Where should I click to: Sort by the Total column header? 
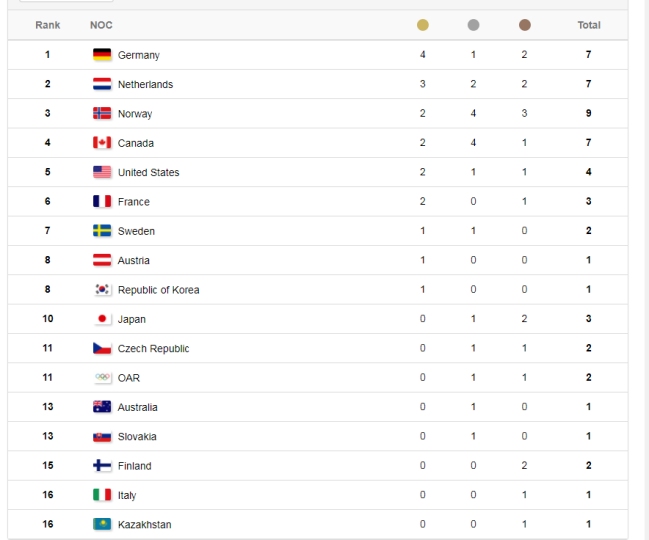[589, 25]
